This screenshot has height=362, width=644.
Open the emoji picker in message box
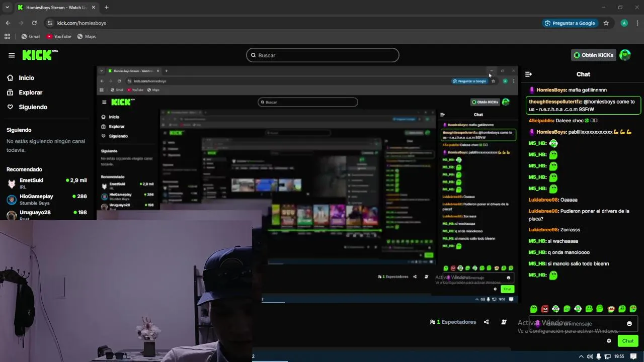point(629,323)
